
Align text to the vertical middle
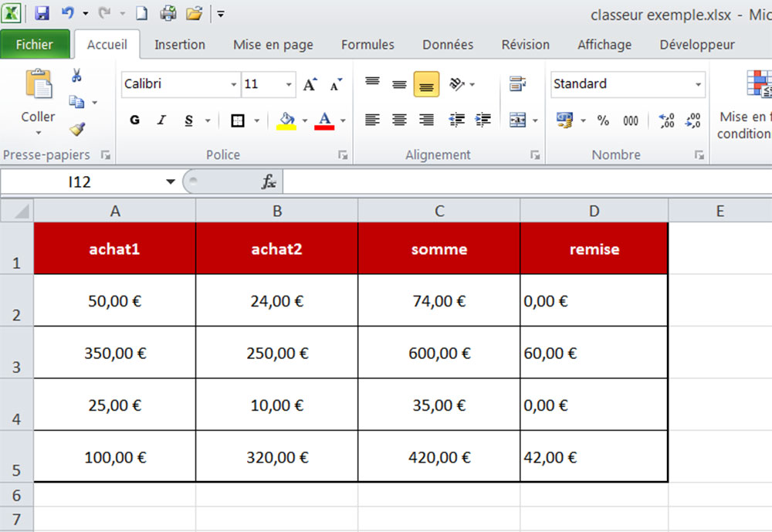tap(399, 84)
